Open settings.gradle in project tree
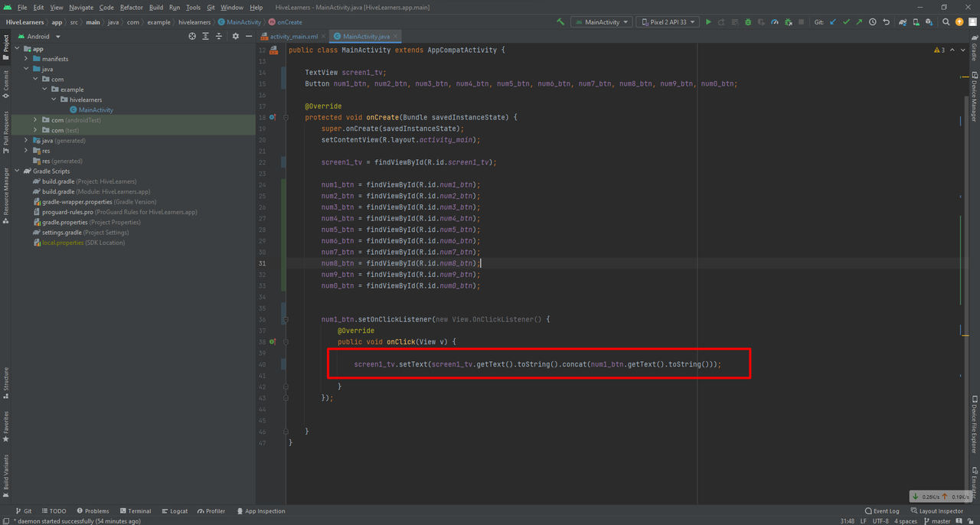Image resolution: width=980 pixels, height=525 pixels. 62,233
